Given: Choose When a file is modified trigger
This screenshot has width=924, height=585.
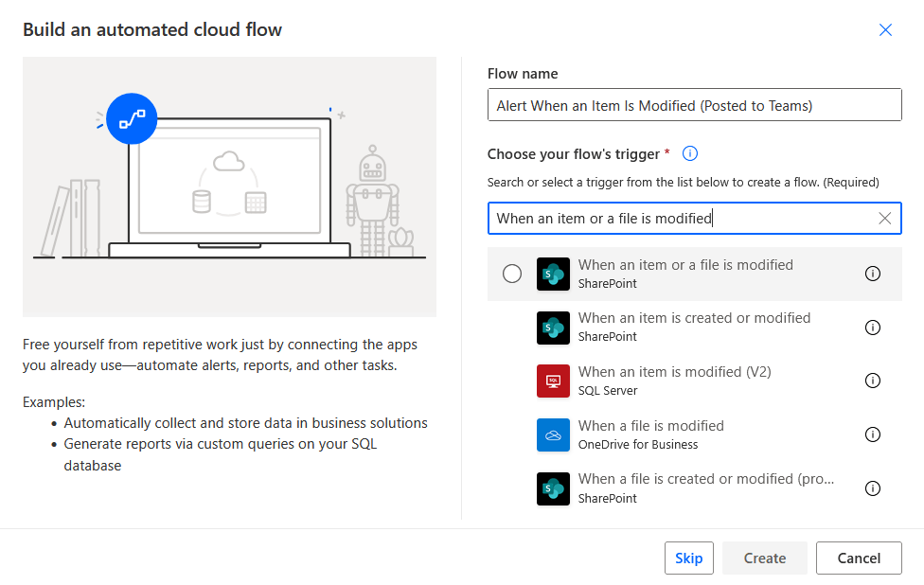Looking at the screenshot, I should pos(650,426).
